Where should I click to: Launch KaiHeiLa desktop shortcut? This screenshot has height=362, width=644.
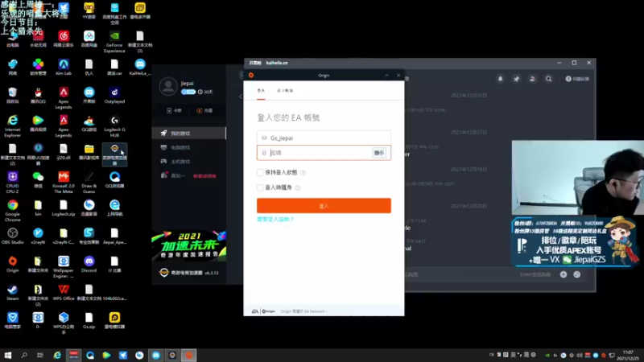tap(139, 67)
